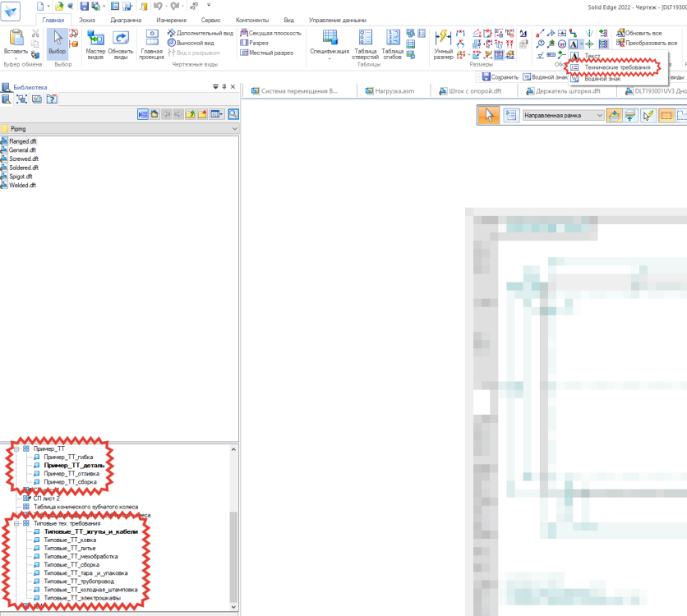
Task: Open the Измерения ribbon tab
Action: [171, 21]
